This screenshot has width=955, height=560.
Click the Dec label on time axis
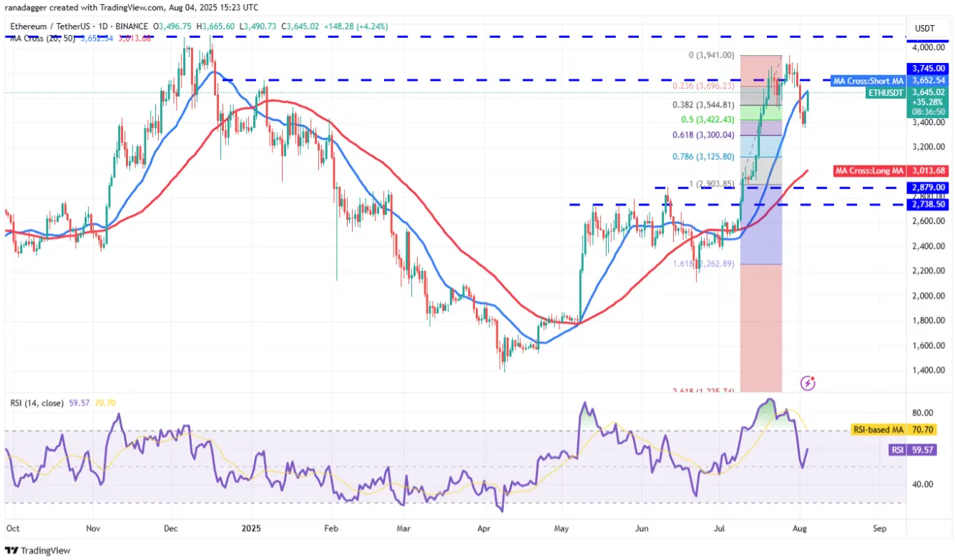(171, 529)
